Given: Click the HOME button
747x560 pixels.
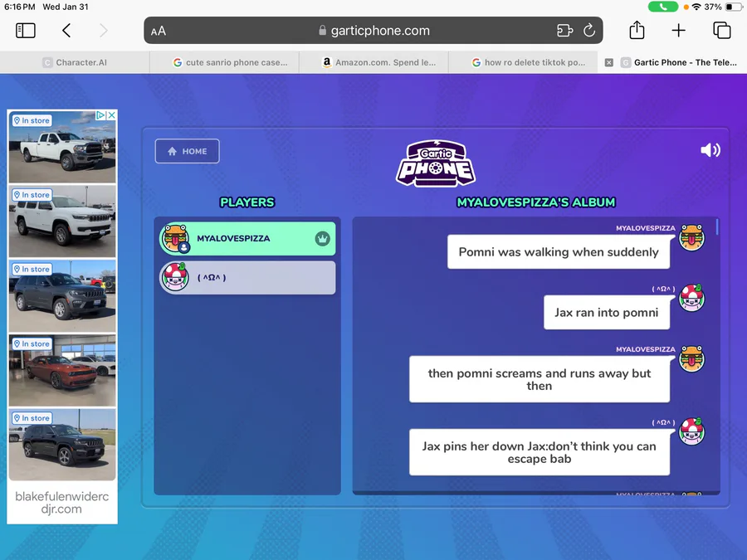Looking at the screenshot, I should pos(188,151).
